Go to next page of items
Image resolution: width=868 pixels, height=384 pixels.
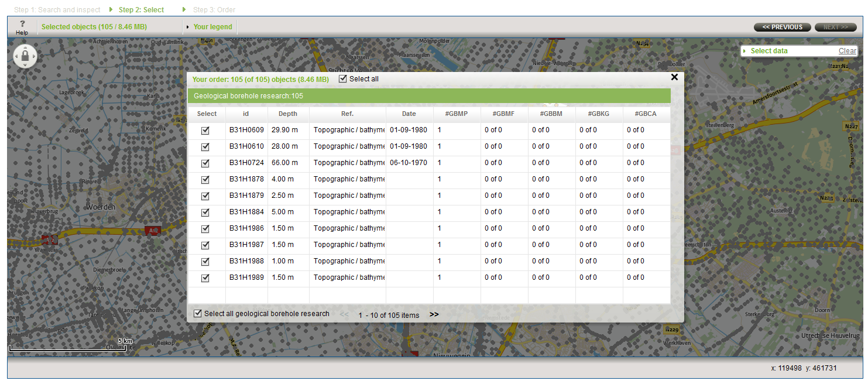(434, 314)
